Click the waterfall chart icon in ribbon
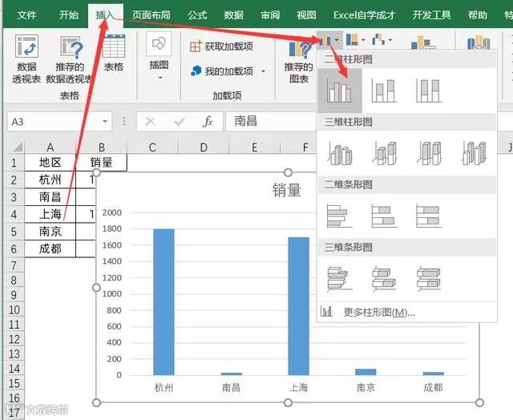This screenshot has width=513, height=420. tap(378, 40)
